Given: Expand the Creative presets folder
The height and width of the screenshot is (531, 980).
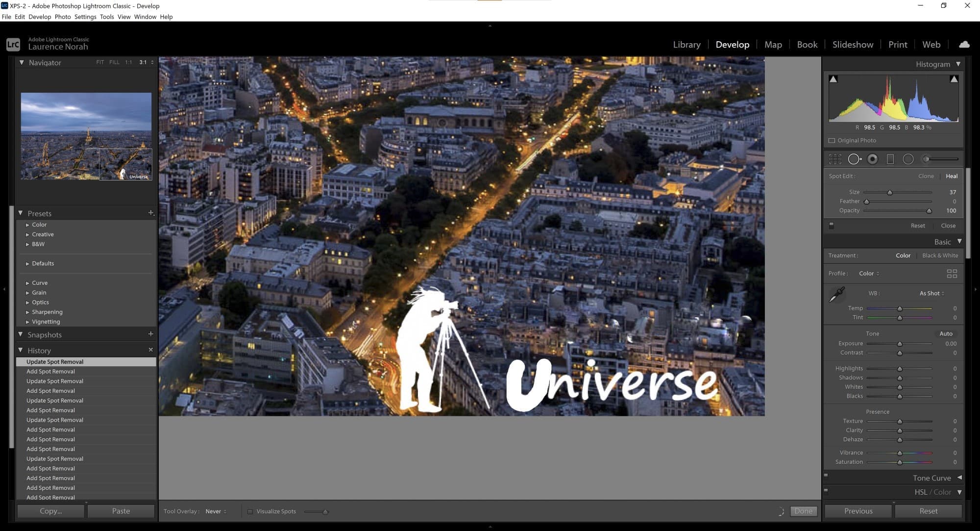Looking at the screenshot, I should pyautogui.click(x=28, y=234).
